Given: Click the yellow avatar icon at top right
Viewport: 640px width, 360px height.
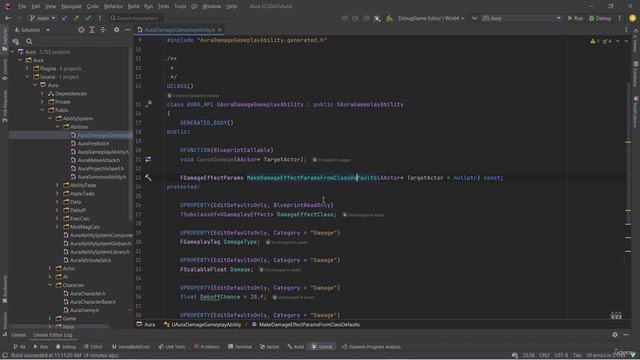Looking at the screenshot, I should [632, 18].
